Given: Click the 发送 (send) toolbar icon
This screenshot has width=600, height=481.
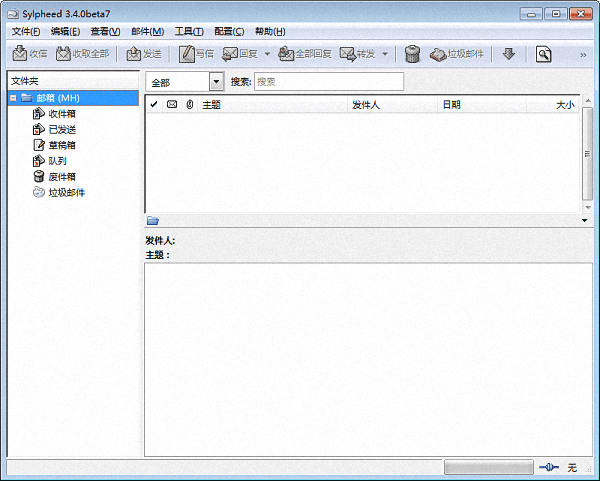Looking at the screenshot, I should point(134,54).
